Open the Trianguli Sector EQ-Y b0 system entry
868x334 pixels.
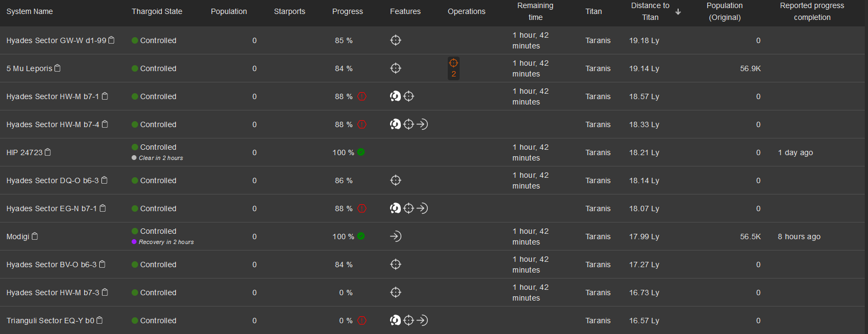[x=50, y=321]
